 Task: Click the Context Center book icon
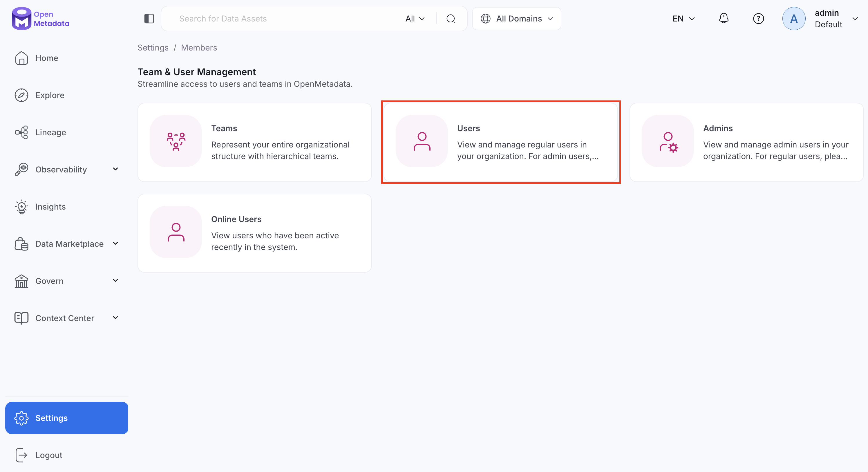click(21, 318)
